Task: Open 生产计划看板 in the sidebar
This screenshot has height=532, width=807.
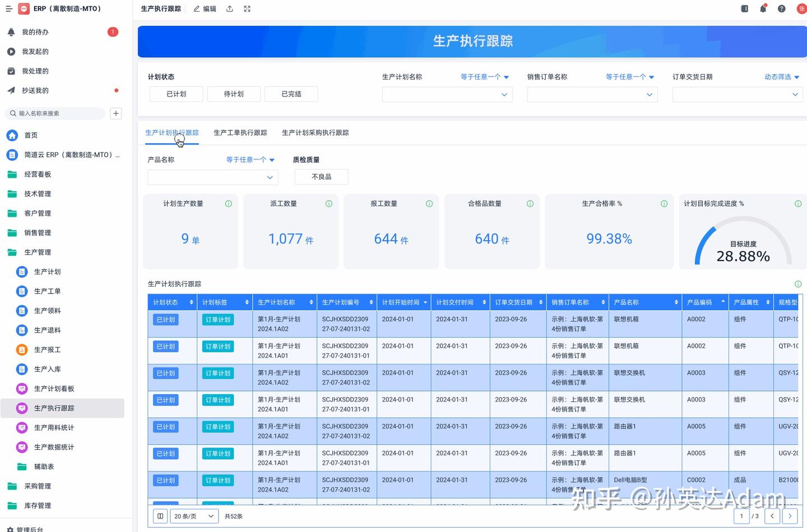Action: click(54, 389)
